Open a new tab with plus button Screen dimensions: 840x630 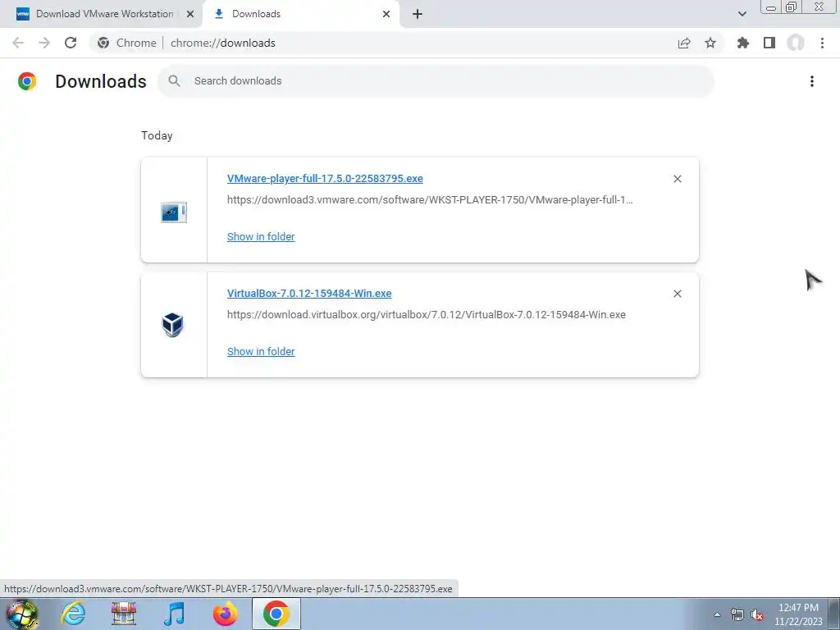tap(418, 14)
